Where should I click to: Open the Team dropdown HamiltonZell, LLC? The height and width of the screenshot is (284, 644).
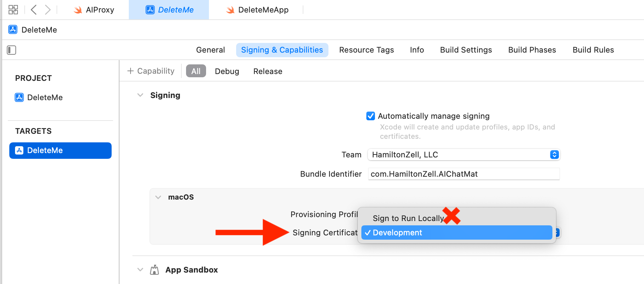coord(464,155)
